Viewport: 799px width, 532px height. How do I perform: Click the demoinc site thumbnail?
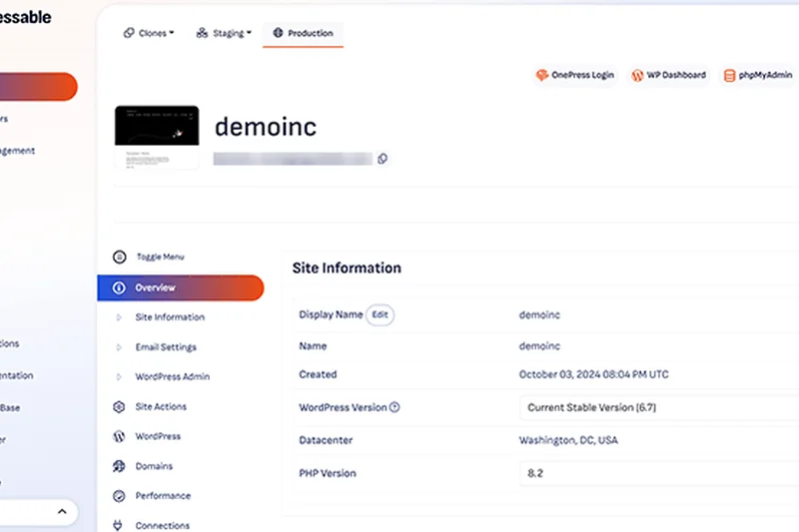coord(157,138)
